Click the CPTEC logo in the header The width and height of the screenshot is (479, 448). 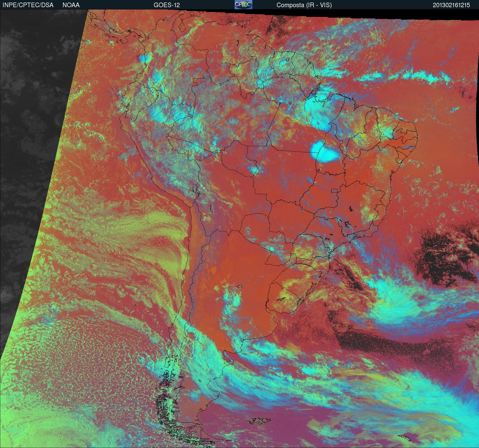pyautogui.click(x=243, y=5)
